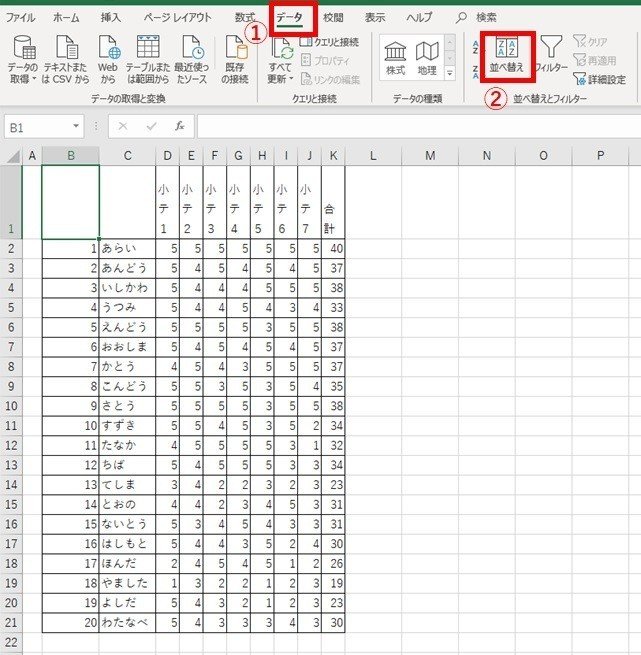The height and width of the screenshot is (655, 641).
Task: Click the formula bar cancel X icon
Action: click(123, 126)
